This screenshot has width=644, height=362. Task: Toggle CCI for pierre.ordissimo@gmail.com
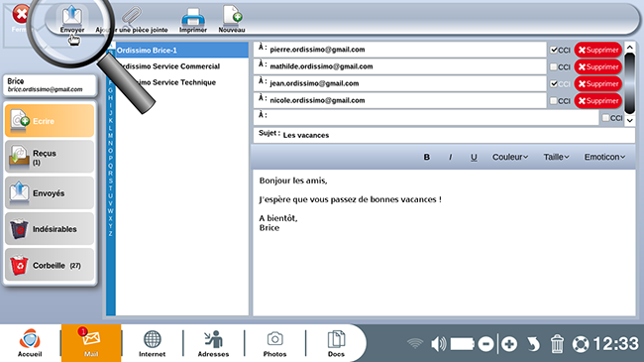(x=554, y=50)
